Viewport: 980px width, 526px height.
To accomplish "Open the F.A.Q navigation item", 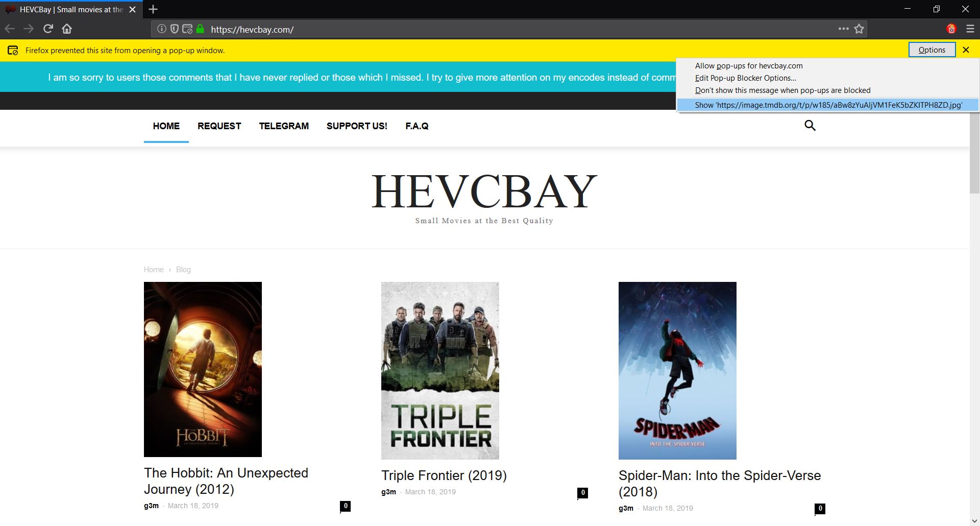I will (417, 126).
